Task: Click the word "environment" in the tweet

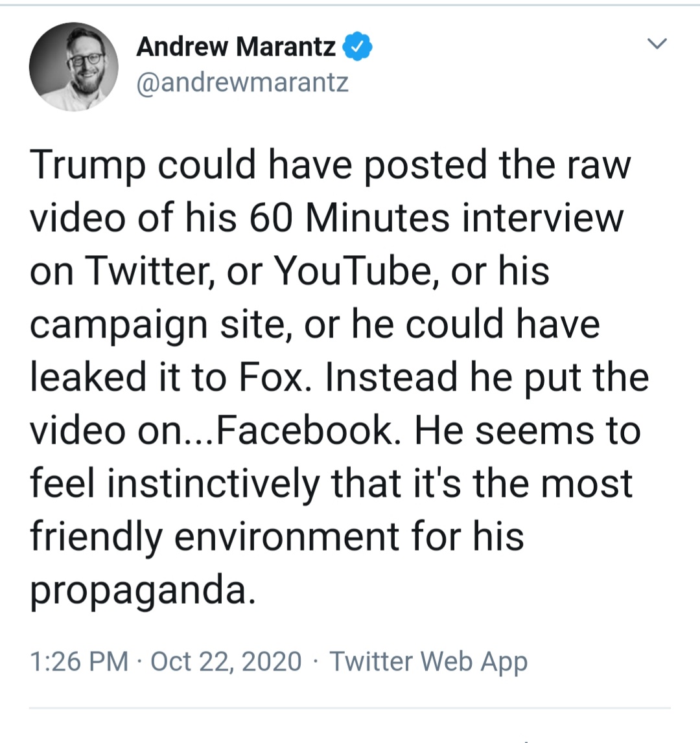Action: coord(287,538)
